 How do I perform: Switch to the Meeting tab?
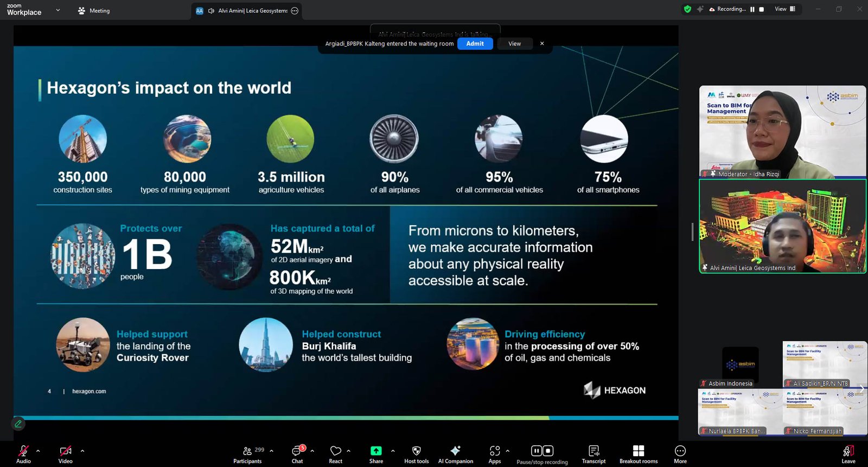click(x=94, y=10)
